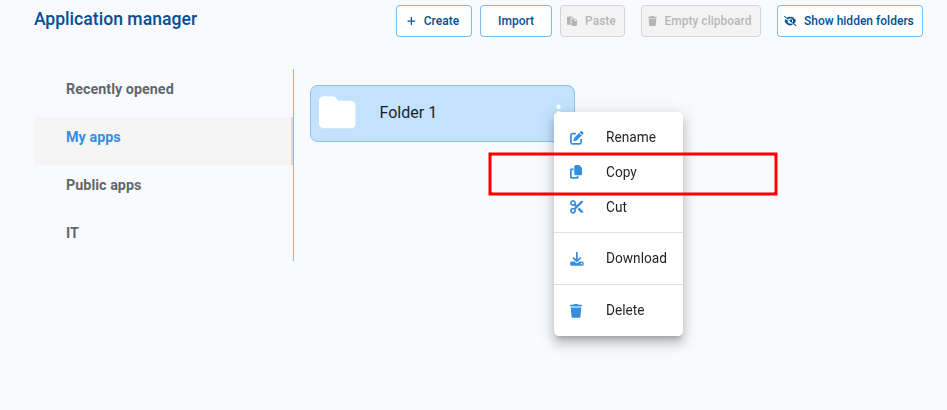Select Rename from the context menu
Image resolution: width=947 pixels, height=410 pixels.
[630, 137]
